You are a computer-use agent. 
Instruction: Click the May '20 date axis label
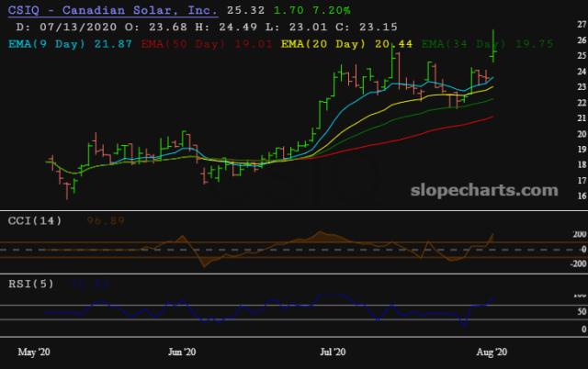pyautogui.click(x=34, y=352)
